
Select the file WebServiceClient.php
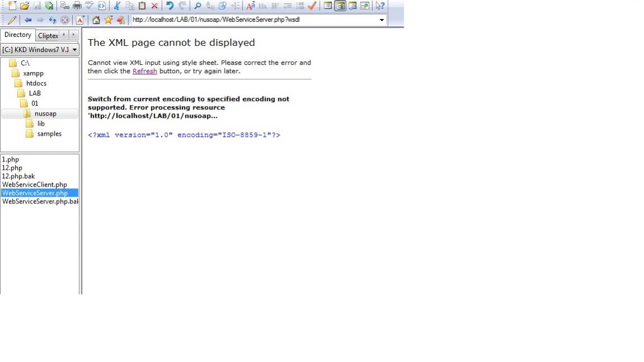[x=35, y=185]
